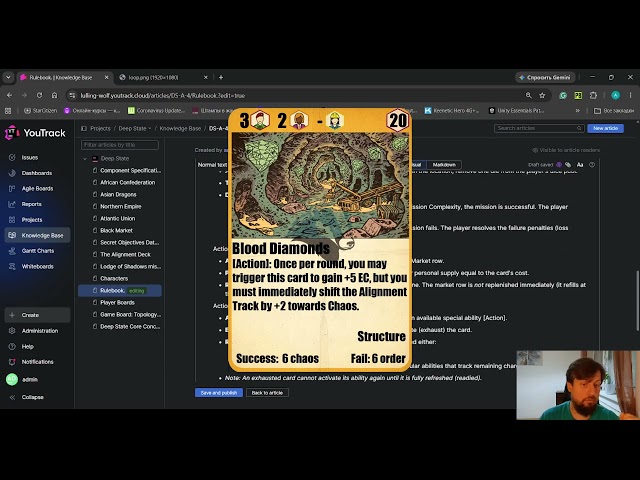Reload the page
The image size is (640, 480).
[39, 96]
